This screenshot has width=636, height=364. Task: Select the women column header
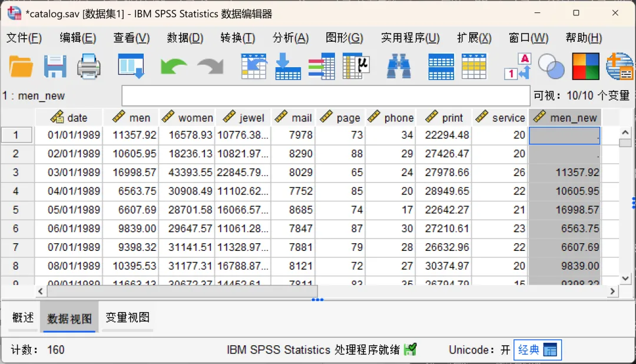click(187, 118)
